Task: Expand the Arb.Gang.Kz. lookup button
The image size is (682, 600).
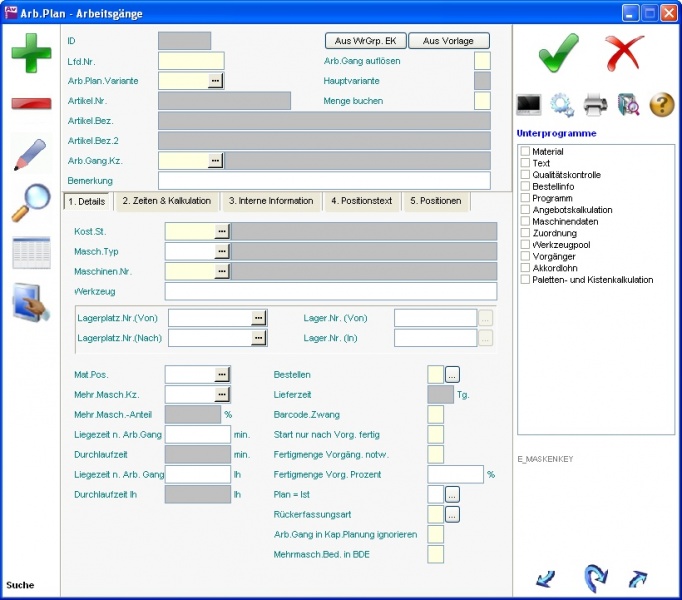Action: coord(215,160)
